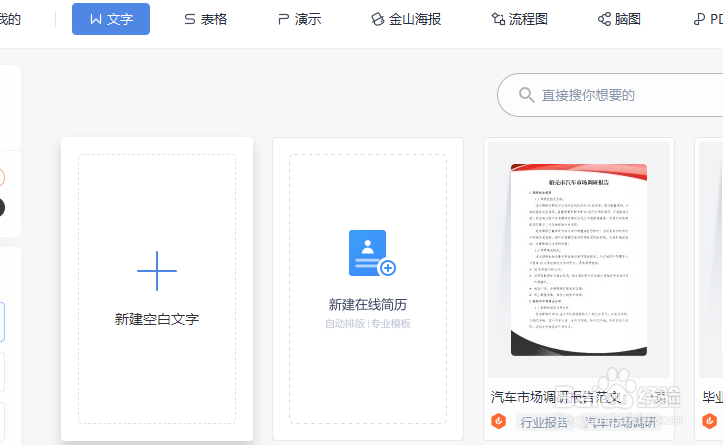Click the 流程图 flowchart icon
Screen dimensions: 723x445
498,19
